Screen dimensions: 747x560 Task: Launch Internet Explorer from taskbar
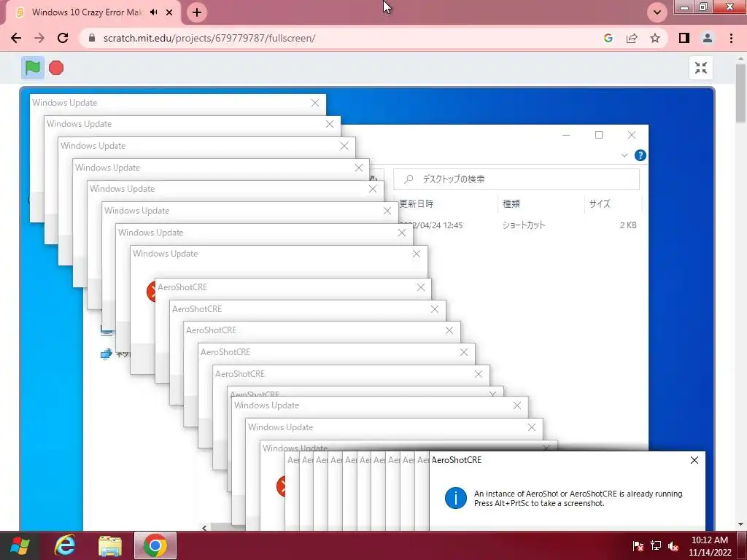[x=65, y=545]
